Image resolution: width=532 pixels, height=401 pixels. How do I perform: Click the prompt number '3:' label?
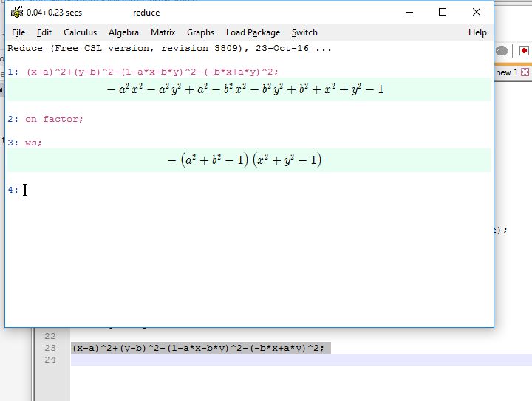[13, 143]
